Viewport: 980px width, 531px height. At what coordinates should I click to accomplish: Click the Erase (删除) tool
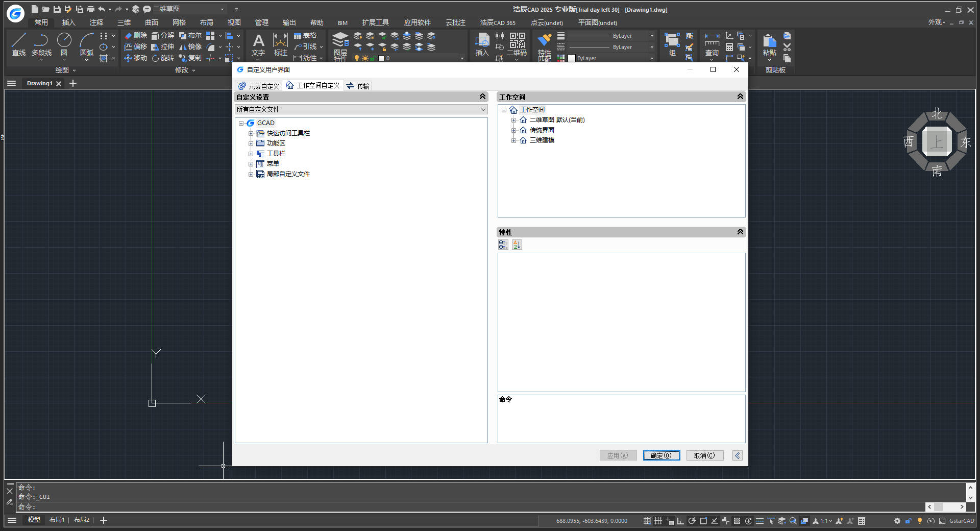click(x=135, y=36)
